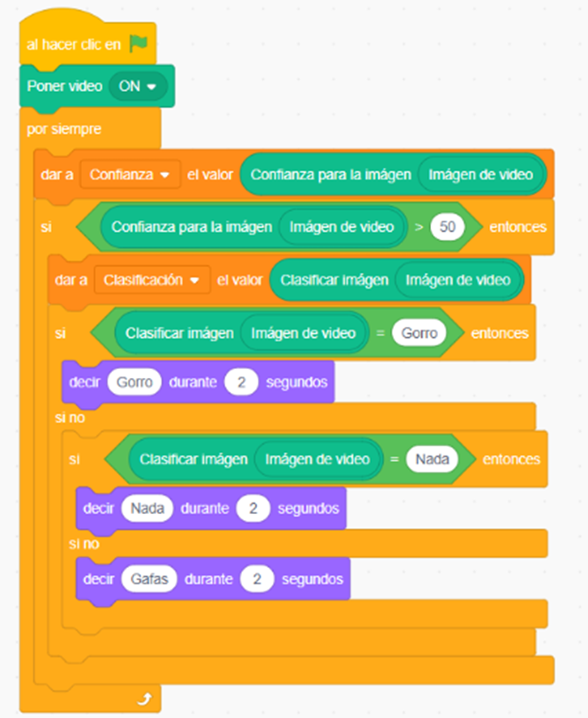Click the Gafas text in decir block
The height and width of the screenshot is (718, 588).
point(149,579)
